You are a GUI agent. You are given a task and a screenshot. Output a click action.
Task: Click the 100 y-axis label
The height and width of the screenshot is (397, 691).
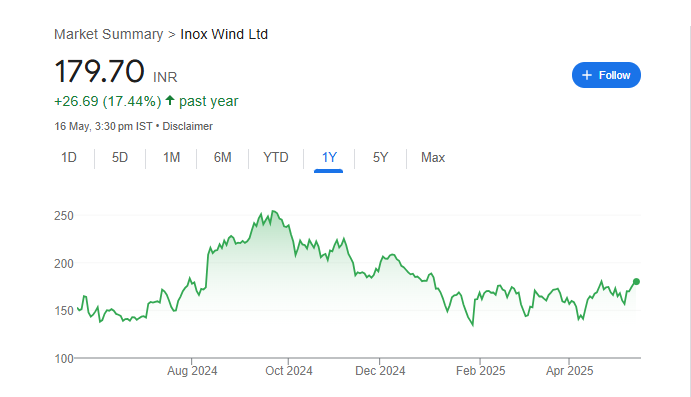pos(64,359)
